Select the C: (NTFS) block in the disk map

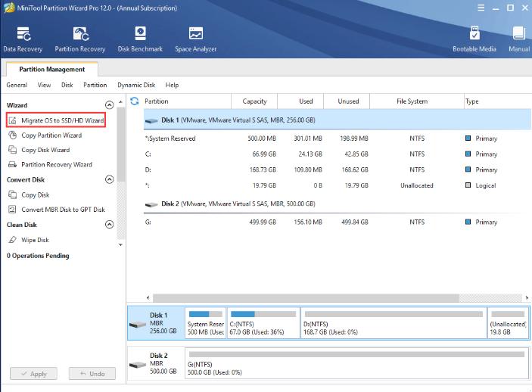click(x=263, y=323)
